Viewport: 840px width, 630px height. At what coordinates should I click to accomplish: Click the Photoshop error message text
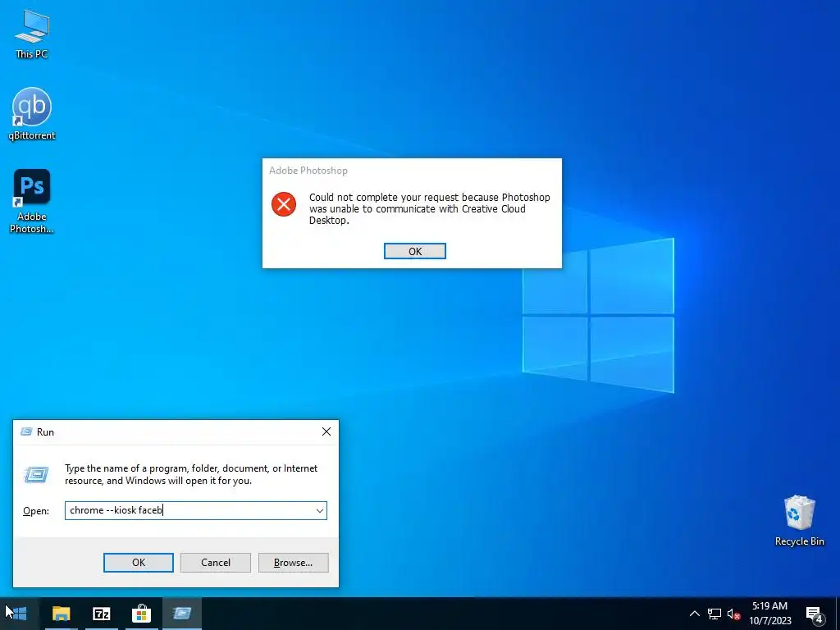[x=430, y=209]
